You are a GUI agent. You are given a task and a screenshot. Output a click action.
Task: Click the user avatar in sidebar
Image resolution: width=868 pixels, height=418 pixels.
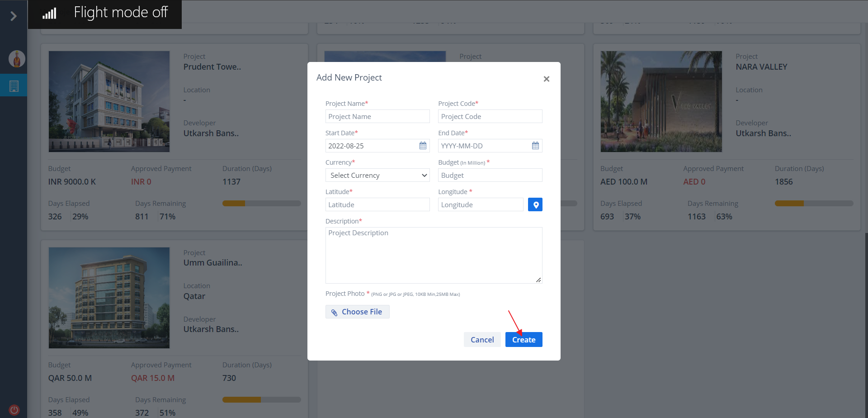(17, 59)
